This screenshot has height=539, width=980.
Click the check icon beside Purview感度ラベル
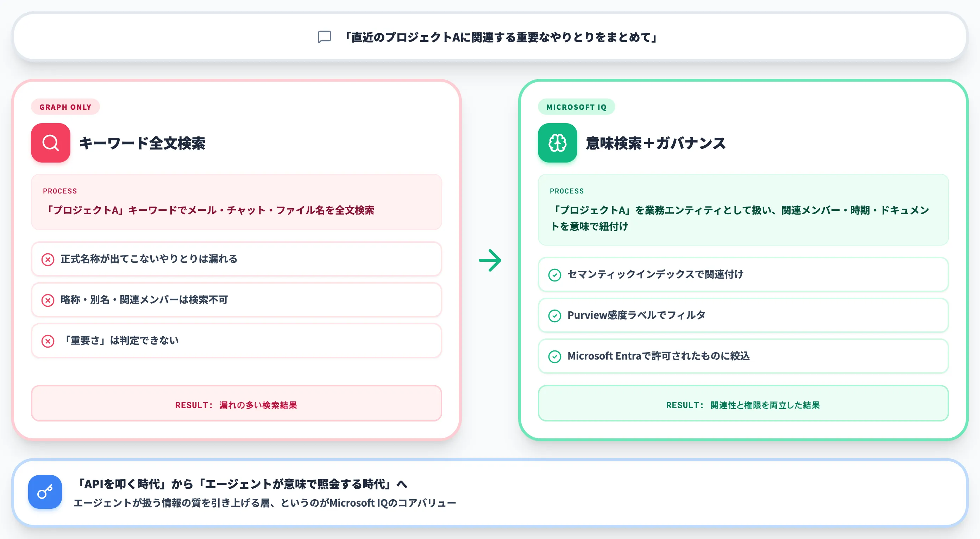tap(555, 316)
